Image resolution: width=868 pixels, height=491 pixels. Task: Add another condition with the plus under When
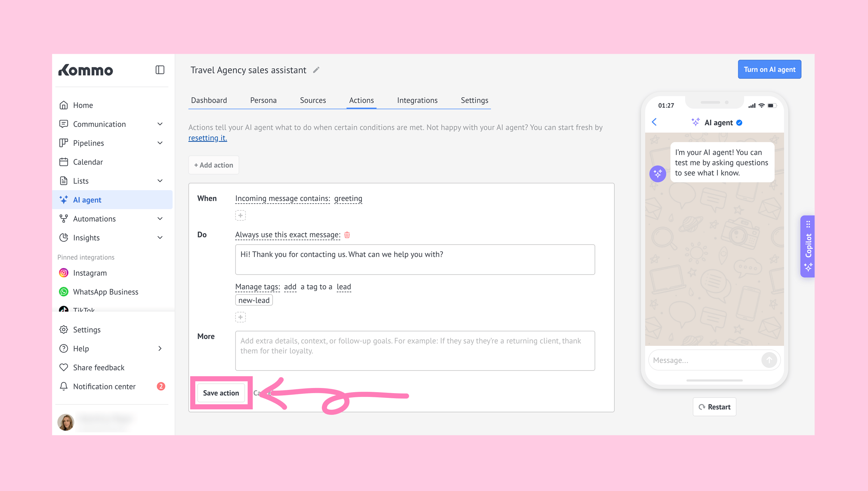point(240,215)
